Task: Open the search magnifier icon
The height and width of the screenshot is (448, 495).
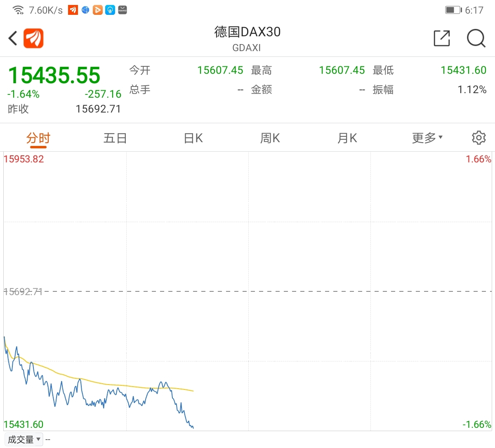Action: 476,38
